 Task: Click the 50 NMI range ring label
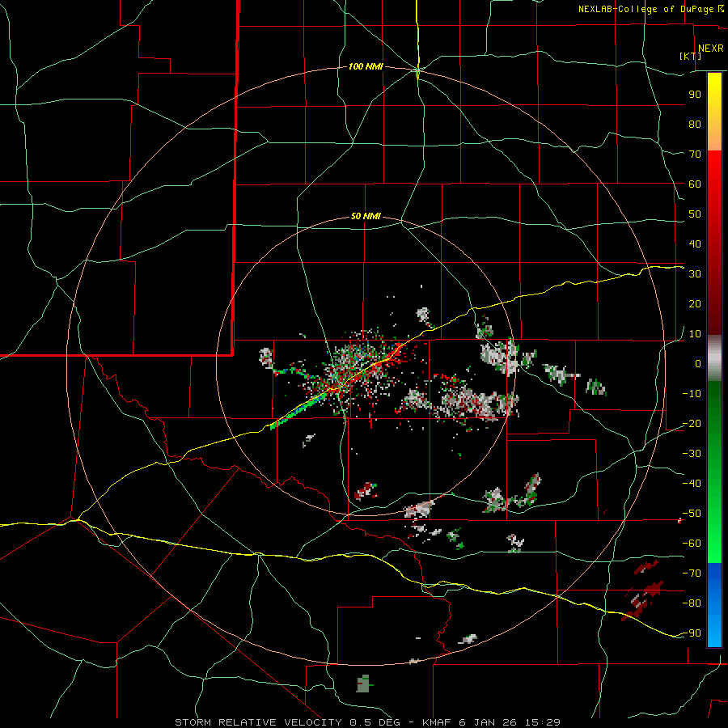point(366,216)
